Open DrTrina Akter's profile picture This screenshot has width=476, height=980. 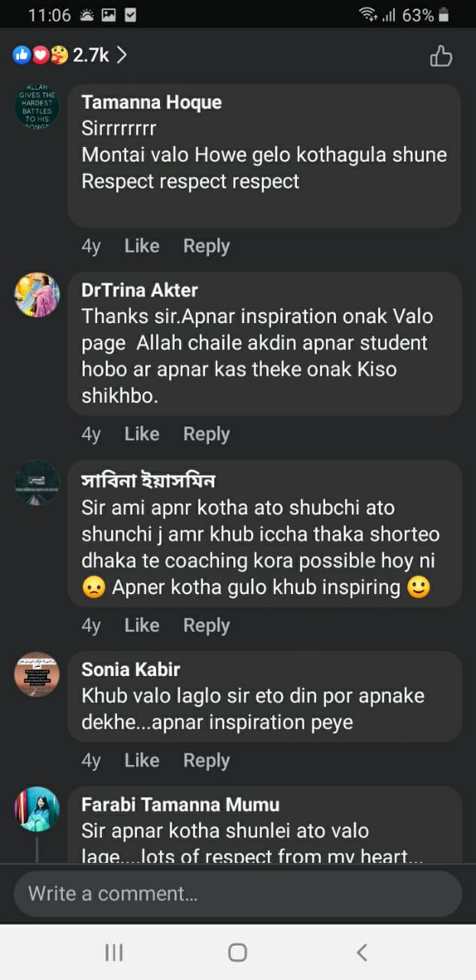pos(37,295)
